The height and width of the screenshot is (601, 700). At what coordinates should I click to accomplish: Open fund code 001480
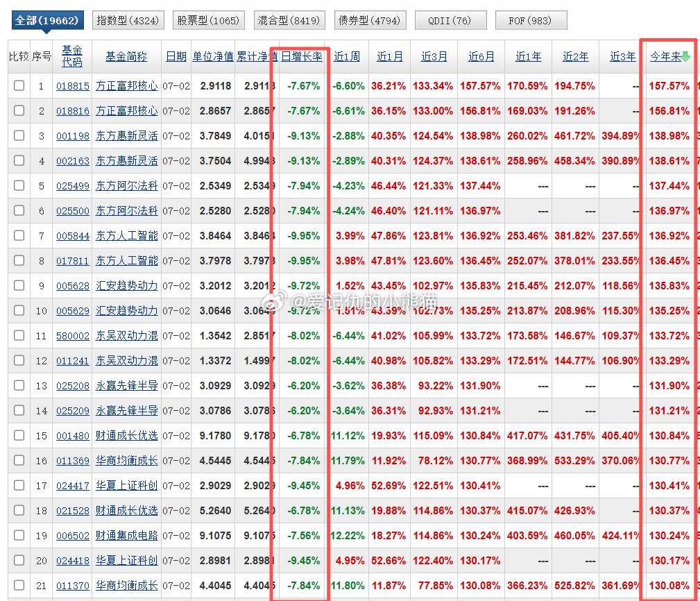coord(73,436)
